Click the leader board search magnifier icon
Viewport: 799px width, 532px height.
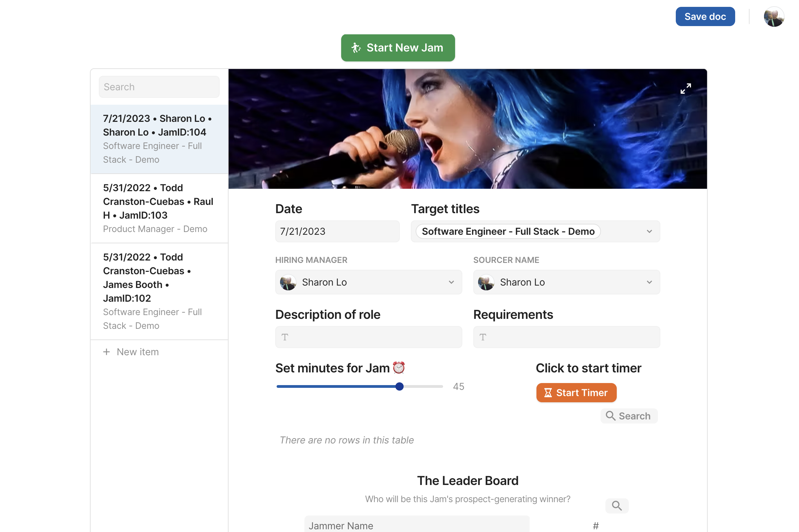[x=617, y=506]
